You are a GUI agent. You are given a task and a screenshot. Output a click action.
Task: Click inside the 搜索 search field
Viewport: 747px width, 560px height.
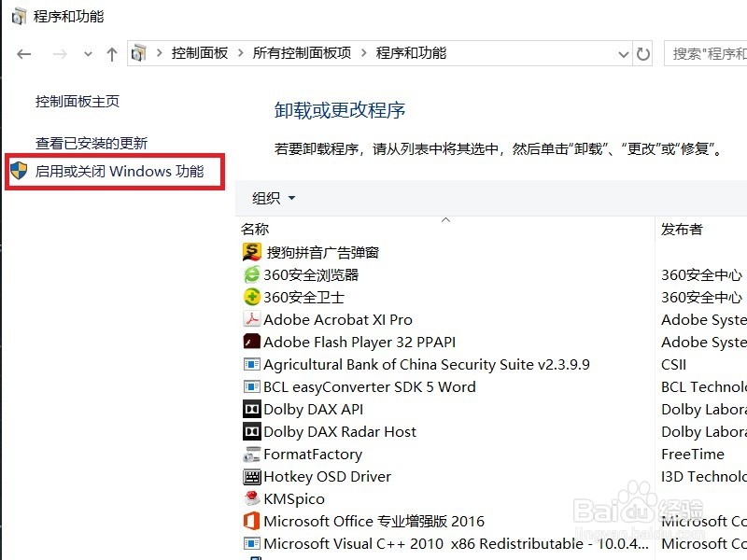[x=710, y=54]
